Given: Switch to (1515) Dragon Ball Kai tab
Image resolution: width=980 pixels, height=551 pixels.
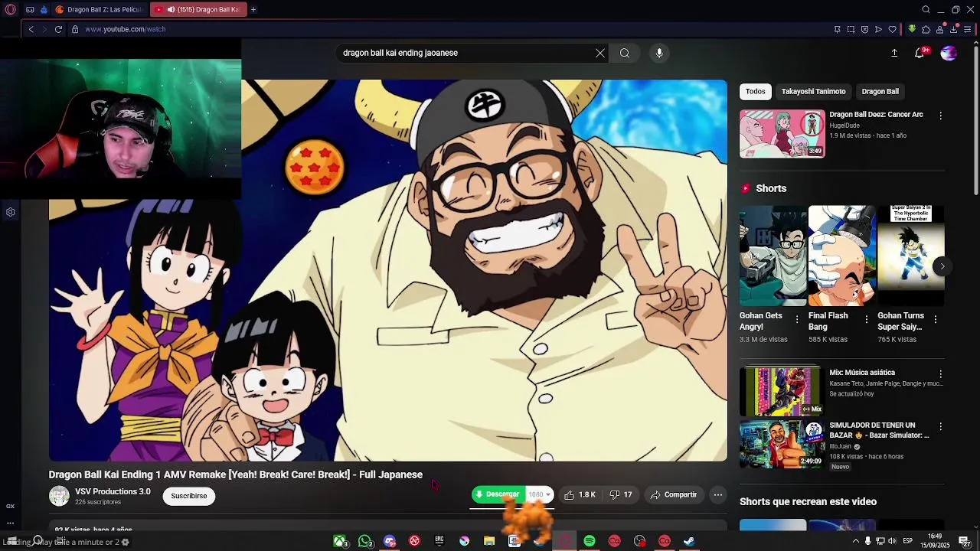Looking at the screenshot, I should point(197,9).
